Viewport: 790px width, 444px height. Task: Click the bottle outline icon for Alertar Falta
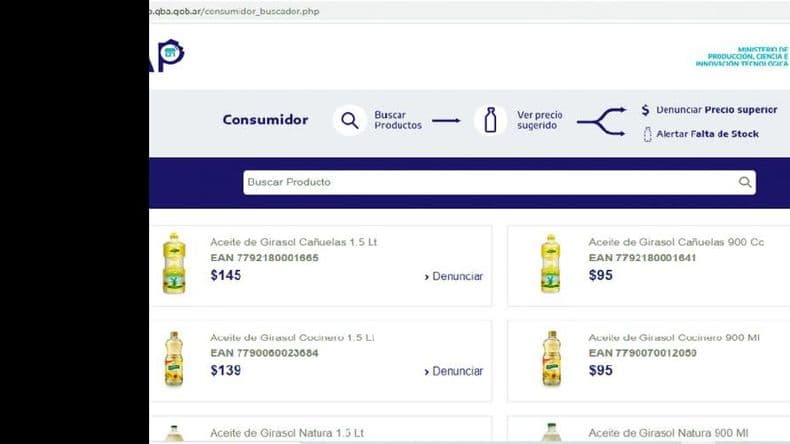(647, 134)
